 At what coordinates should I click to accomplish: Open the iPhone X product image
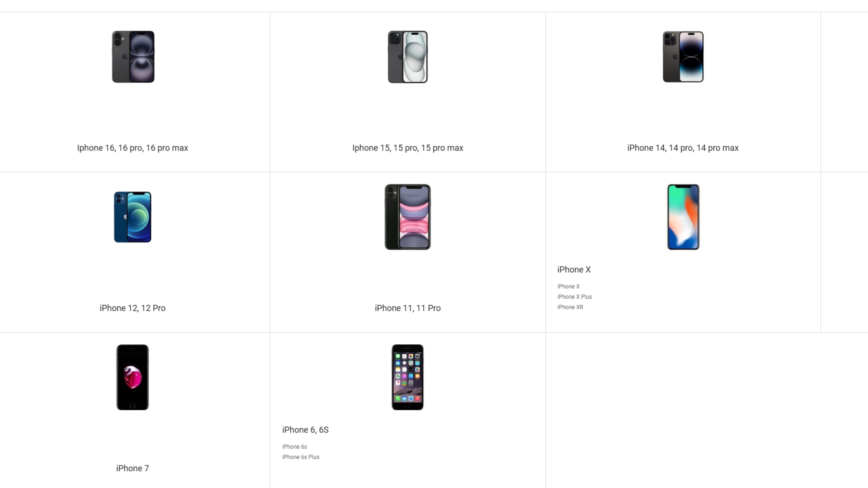(683, 217)
